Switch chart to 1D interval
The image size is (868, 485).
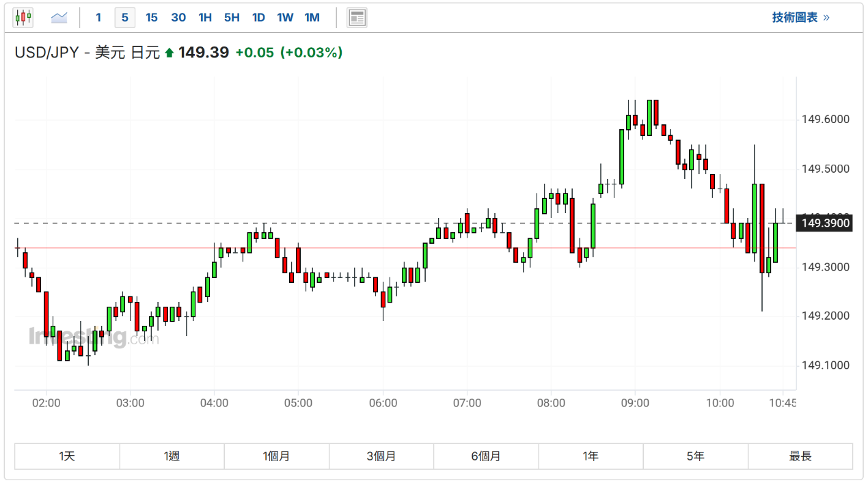point(258,17)
